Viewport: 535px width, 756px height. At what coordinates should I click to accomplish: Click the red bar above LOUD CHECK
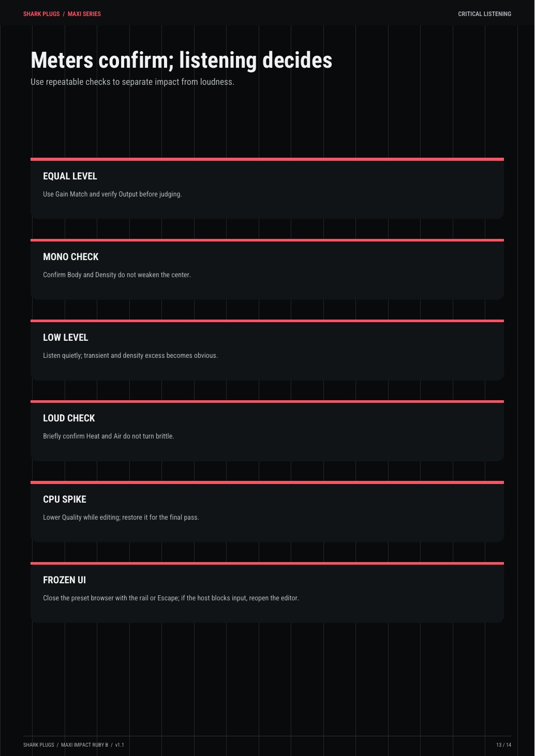point(267,401)
